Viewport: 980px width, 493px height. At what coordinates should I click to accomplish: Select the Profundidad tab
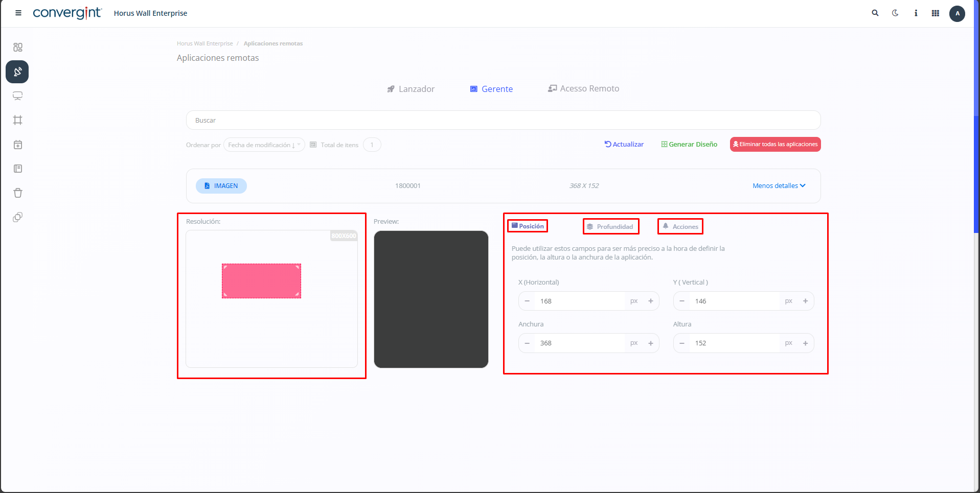(x=610, y=226)
